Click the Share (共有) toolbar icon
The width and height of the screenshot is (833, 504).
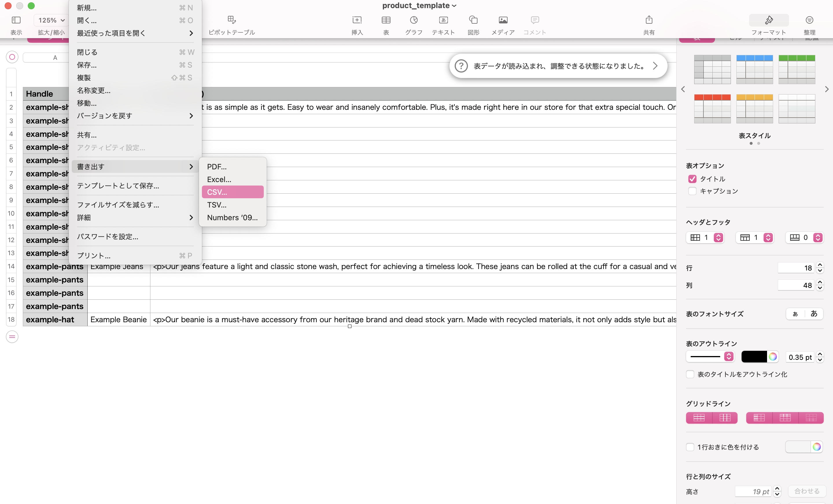[649, 20]
